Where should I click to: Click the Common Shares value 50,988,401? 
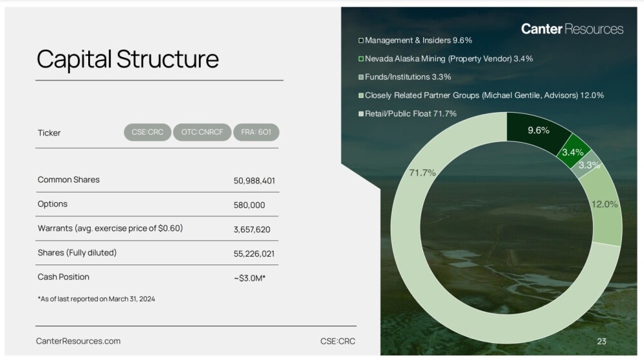coord(254,181)
